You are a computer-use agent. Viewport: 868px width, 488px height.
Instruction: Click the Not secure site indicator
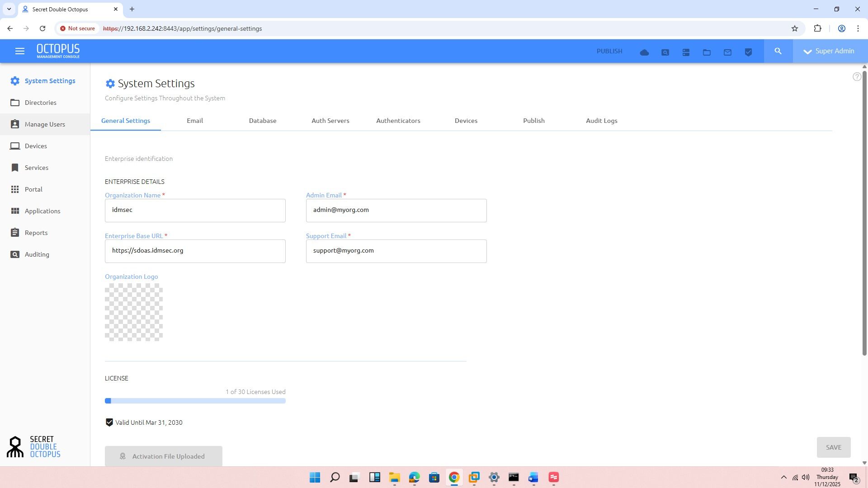(x=77, y=28)
